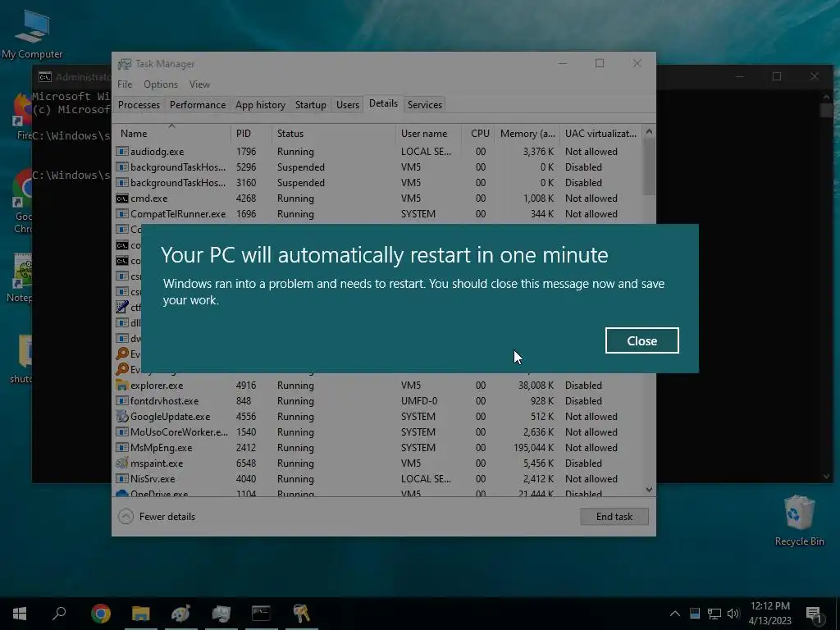Screen dimensions: 840x630
Task: Select the GoogleUpdate.exe process icon
Action: 122,416
